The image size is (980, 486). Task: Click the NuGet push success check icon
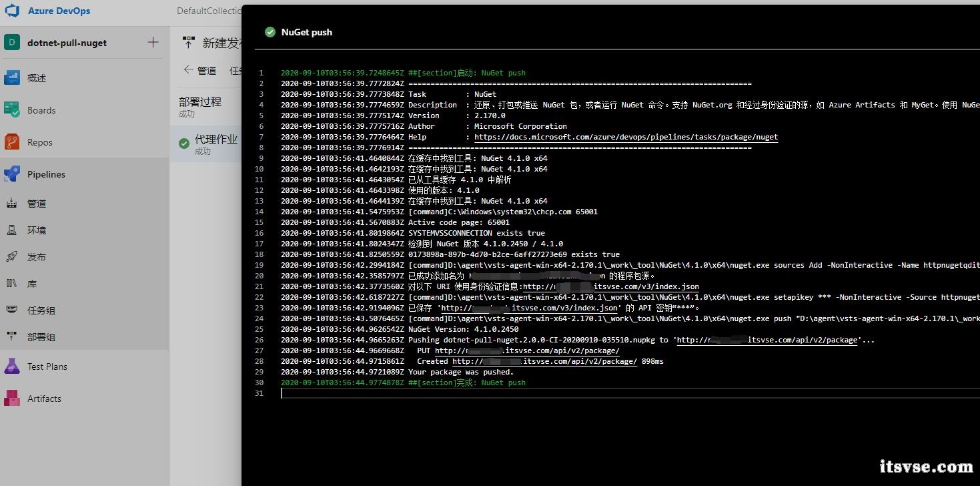pos(270,32)
